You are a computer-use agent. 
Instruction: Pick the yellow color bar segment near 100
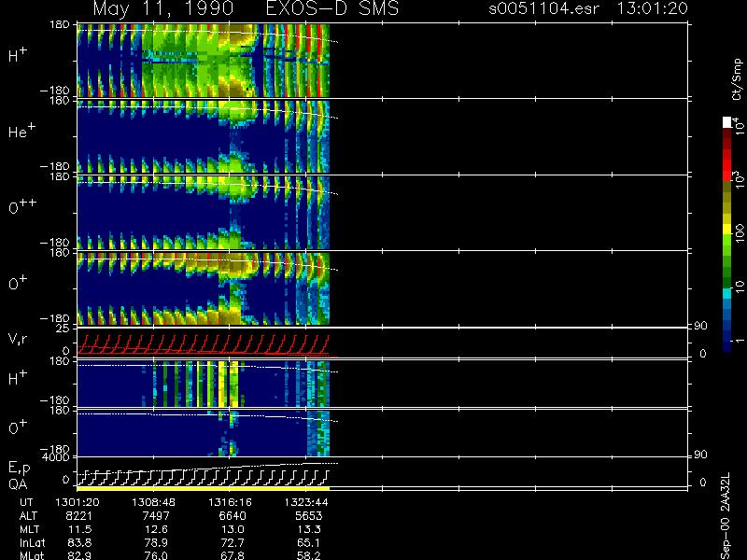(727, 230)
